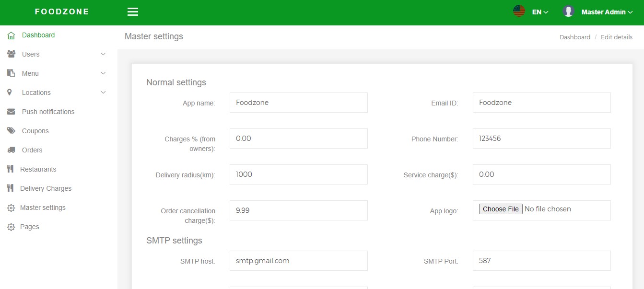Viewport: 644px width, 289px height.
Task: Click the FOODZONE brand logo link
Action: 62,12
